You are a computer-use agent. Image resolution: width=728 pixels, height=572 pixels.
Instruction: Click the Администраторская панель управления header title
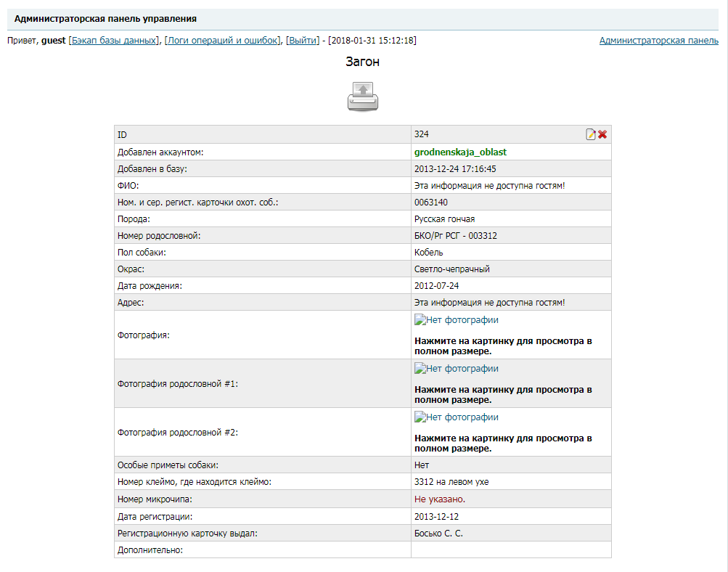[105, 18]
